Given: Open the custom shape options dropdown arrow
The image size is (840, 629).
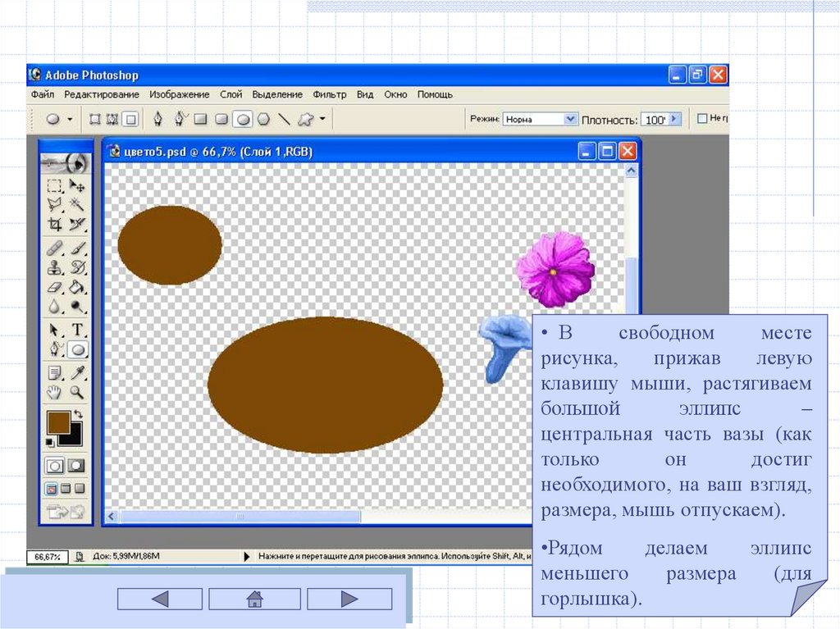Looking at the screenshot, I should 322,119.
